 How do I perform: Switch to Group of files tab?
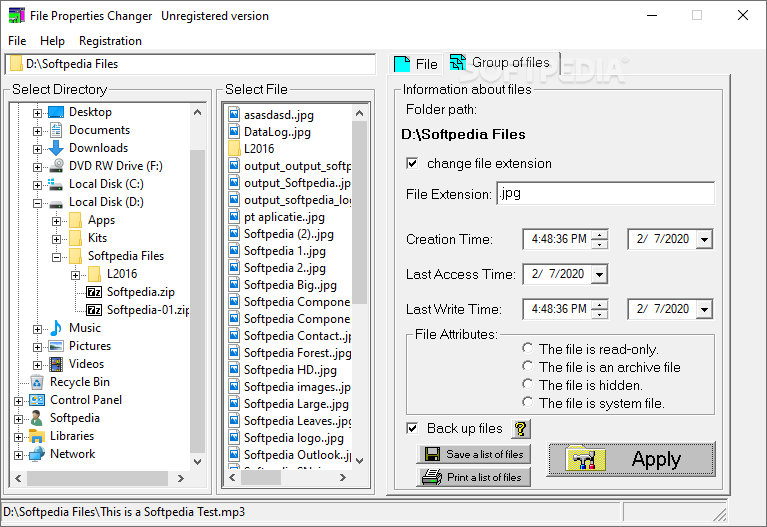(501, 63)
